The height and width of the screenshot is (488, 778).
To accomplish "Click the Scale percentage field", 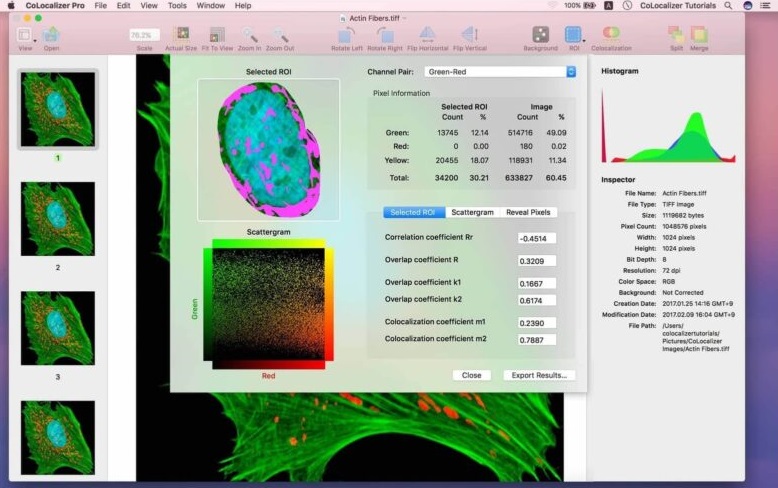I will click(144, 35).
